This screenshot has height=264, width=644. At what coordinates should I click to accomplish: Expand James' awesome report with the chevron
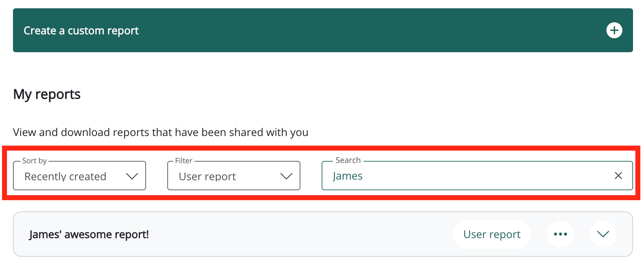[603, 234]
